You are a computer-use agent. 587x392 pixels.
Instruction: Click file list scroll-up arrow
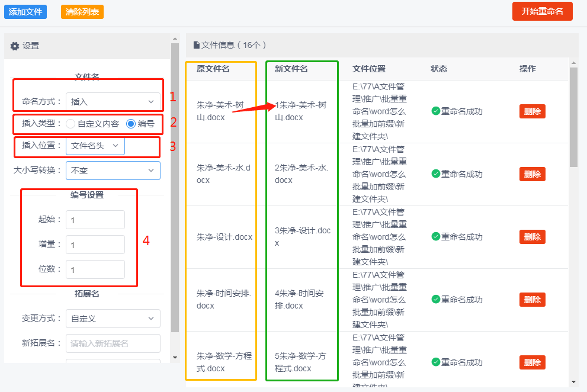(573, 63)
